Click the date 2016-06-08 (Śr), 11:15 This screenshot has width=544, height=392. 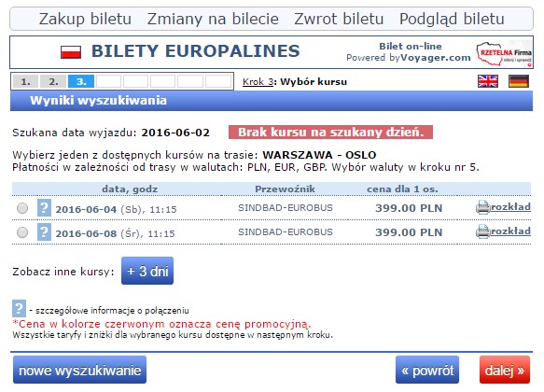pos(115,234)
